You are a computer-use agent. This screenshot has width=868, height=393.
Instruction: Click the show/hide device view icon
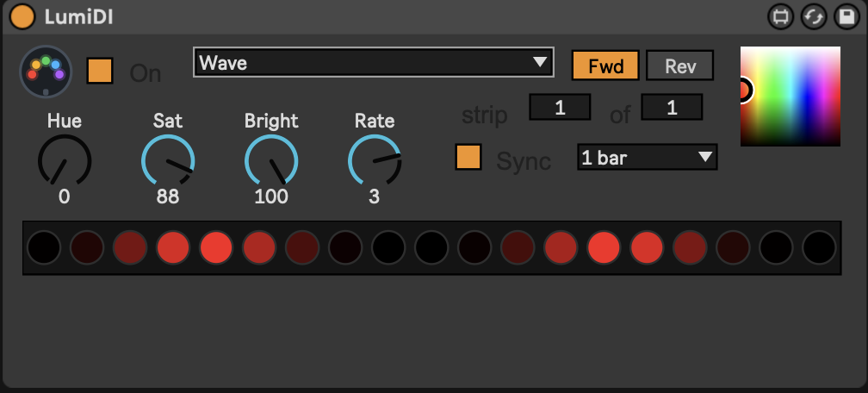coord(780,17)
